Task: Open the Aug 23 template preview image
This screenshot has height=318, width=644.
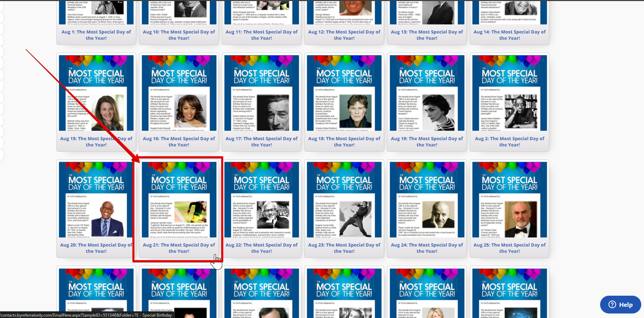Action: coord(344,199)
